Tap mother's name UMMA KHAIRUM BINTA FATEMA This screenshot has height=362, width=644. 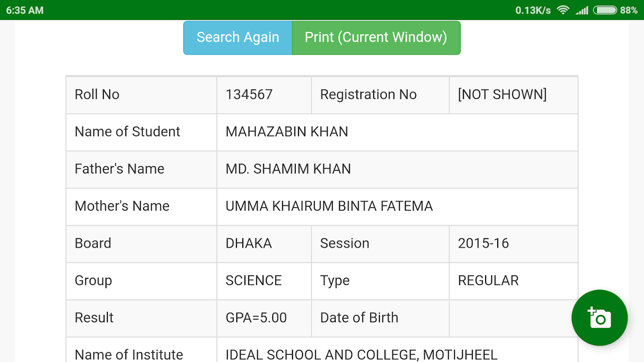[329, 206]
